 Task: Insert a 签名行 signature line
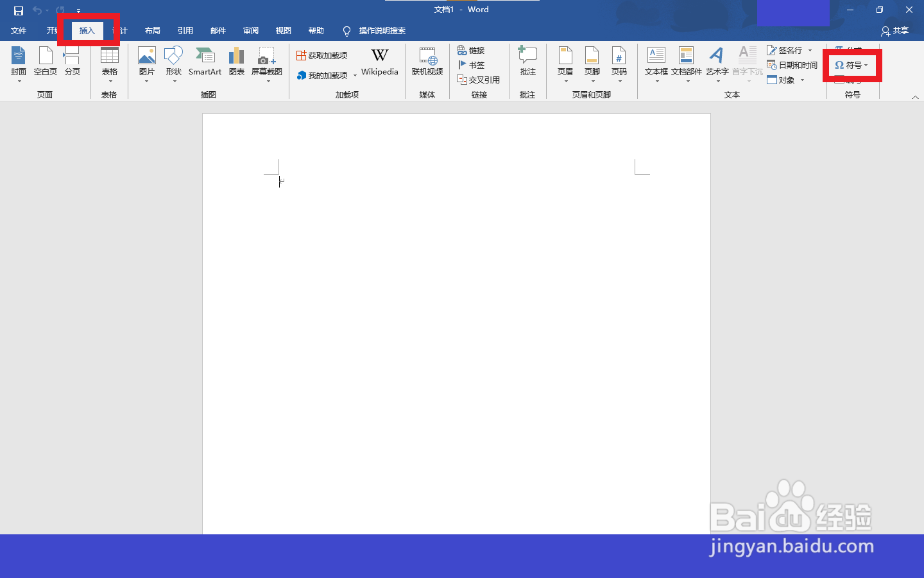784,50
